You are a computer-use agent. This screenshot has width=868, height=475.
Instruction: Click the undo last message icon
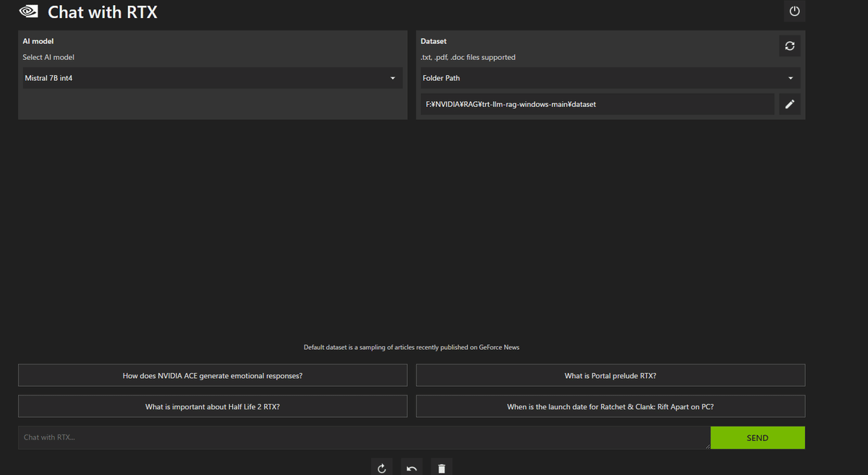412,468
